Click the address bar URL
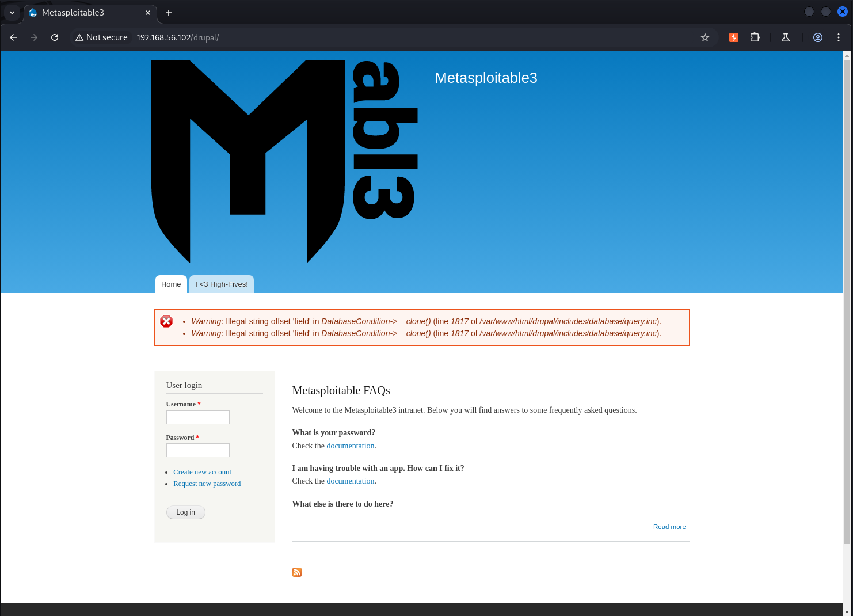Screen dimensions: 853x616 (x=178, y=37)
